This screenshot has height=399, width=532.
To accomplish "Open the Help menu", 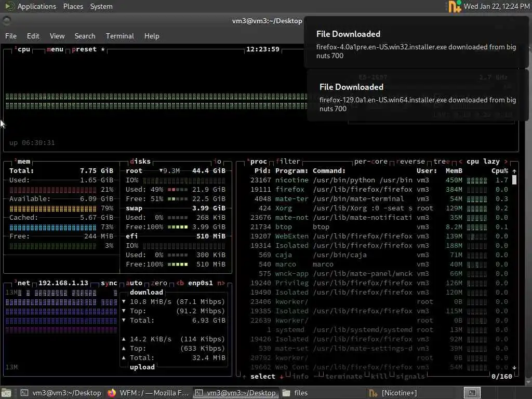I will (152, 36).
